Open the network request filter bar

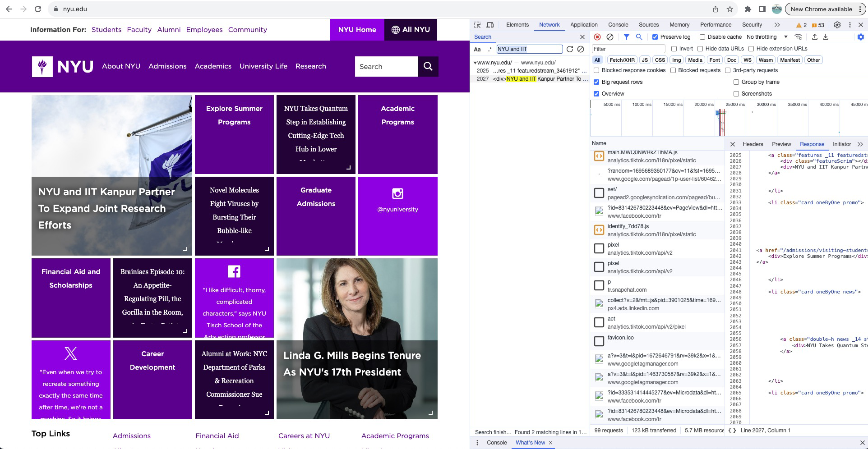pyautogui.click(x=626, y=37)
